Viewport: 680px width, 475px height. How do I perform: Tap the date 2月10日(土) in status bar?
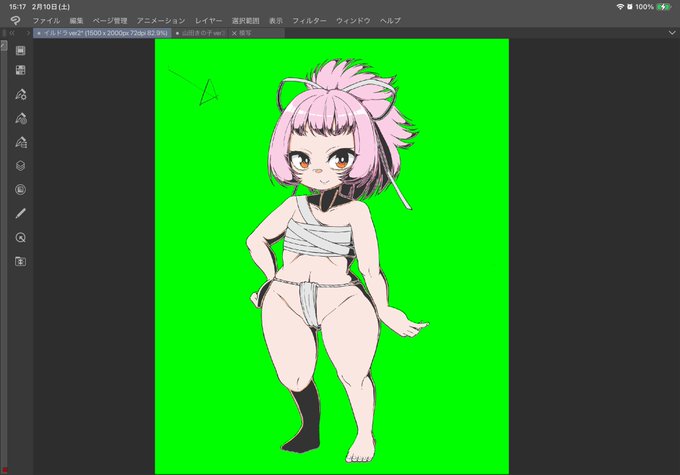click(x=51, y=7)
